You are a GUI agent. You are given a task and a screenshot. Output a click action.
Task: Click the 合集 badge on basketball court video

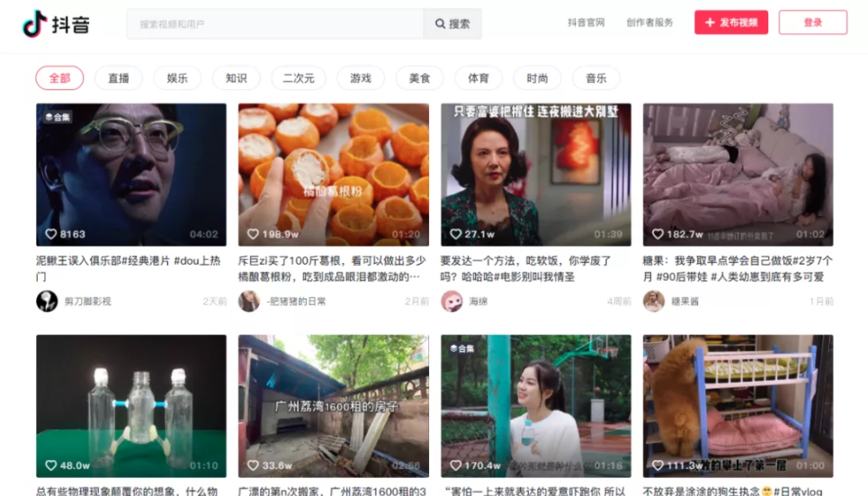pyautogui.click(x=462, y=348)
